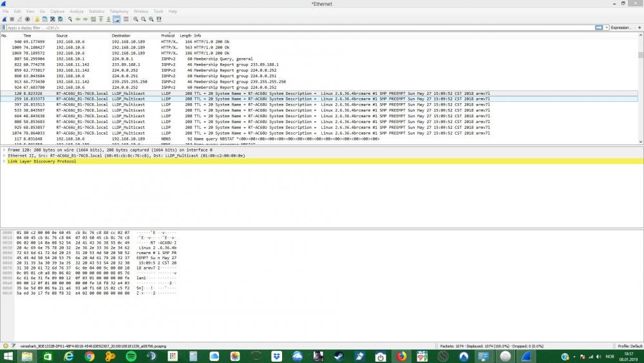The height and width of the screenshot is (363, 644).
Task: Open the Analyze menu
Action: (77, 12)
